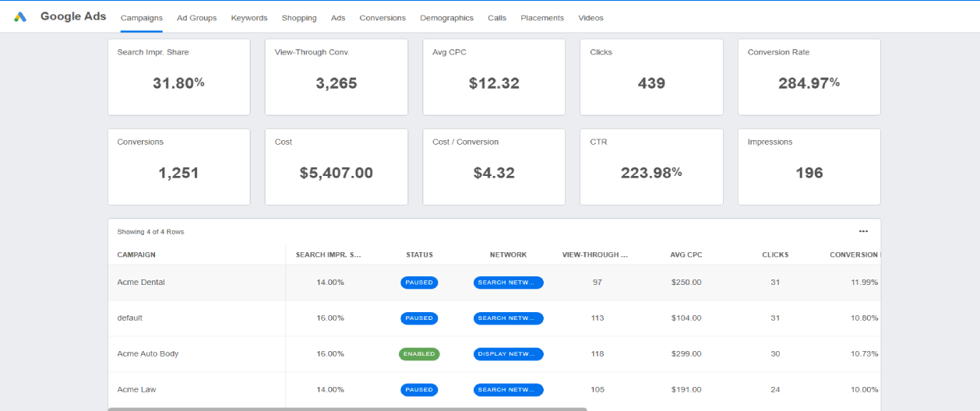
Task: Switch to the Videos tab
Action: click(590, 18)
